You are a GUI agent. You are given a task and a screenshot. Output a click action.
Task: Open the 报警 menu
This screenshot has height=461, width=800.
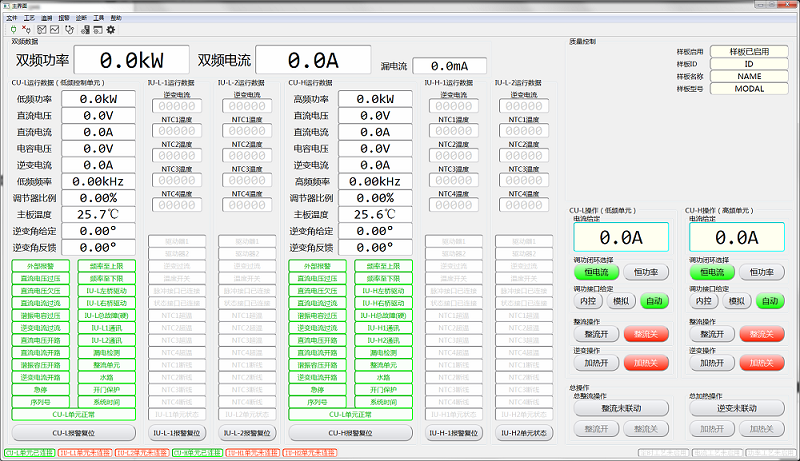[63, 18]
